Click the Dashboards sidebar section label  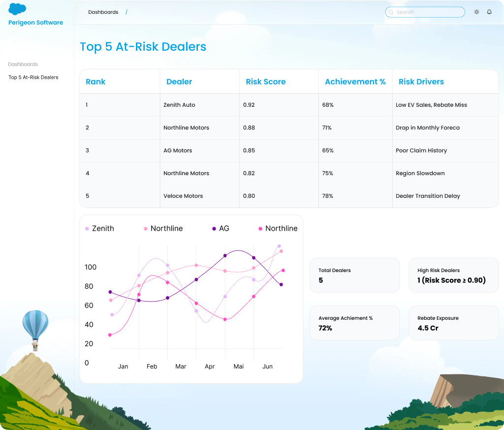[23, 64]
